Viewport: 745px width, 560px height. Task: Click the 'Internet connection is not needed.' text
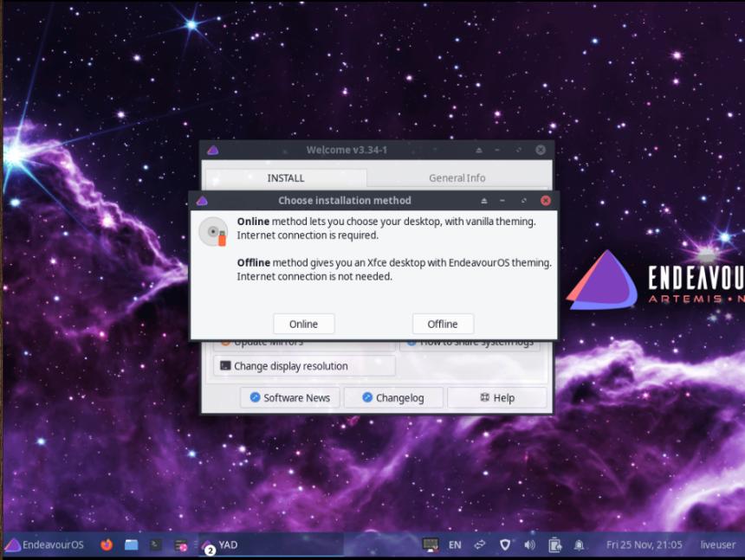314,276
